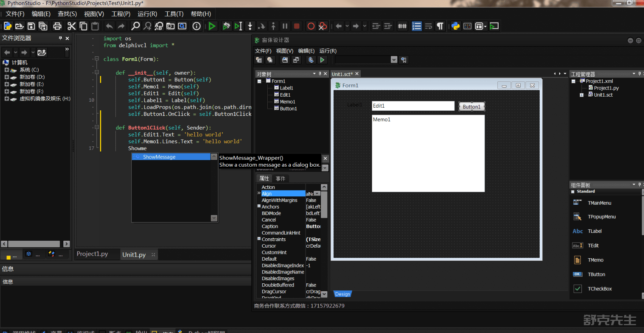This screenshot has height=333, width=644.
Task: Click the Edit1 input field
Action: [413, 106]
